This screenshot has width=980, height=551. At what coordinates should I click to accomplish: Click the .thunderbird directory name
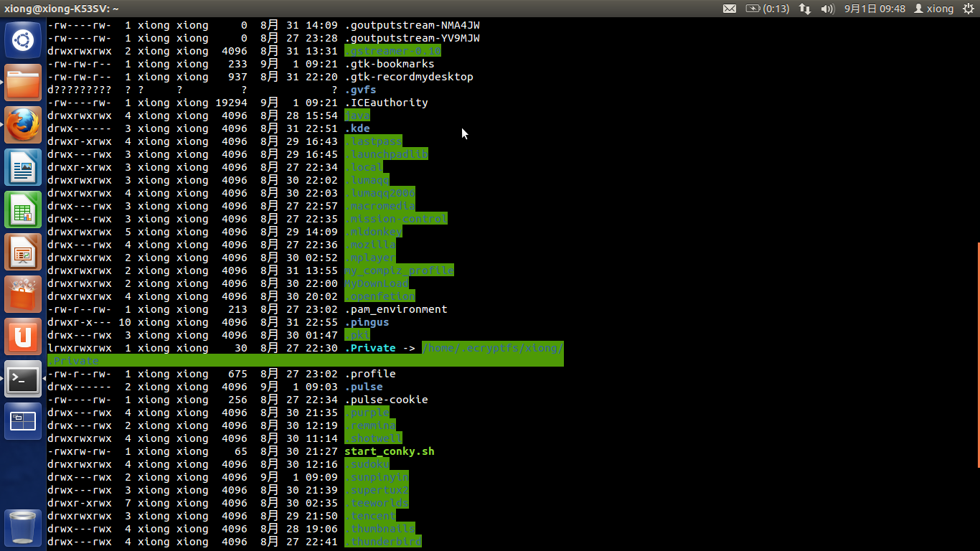click(x=383, y=542)
